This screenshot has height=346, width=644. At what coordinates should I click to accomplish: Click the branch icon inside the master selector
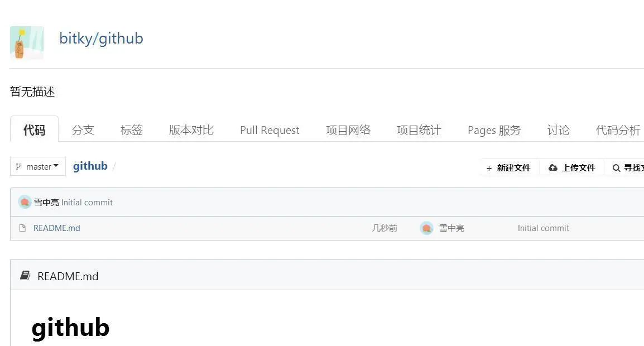tap(18, 166)
